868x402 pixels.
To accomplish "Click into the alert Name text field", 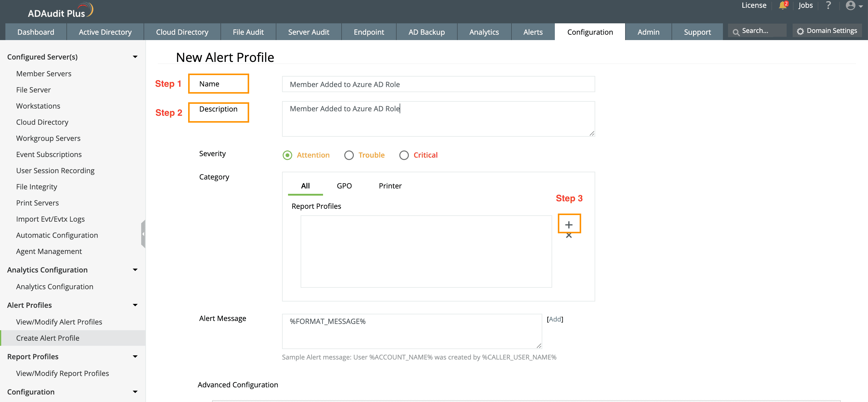I will [x=438, y=84].
